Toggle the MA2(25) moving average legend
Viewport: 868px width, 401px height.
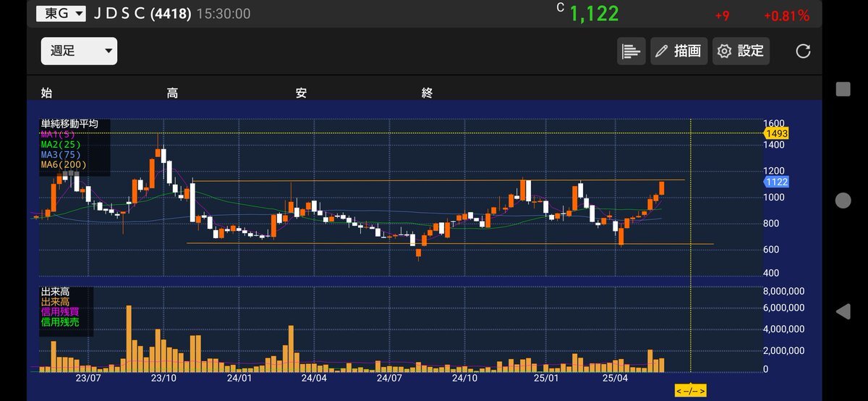tap(60, 144)
